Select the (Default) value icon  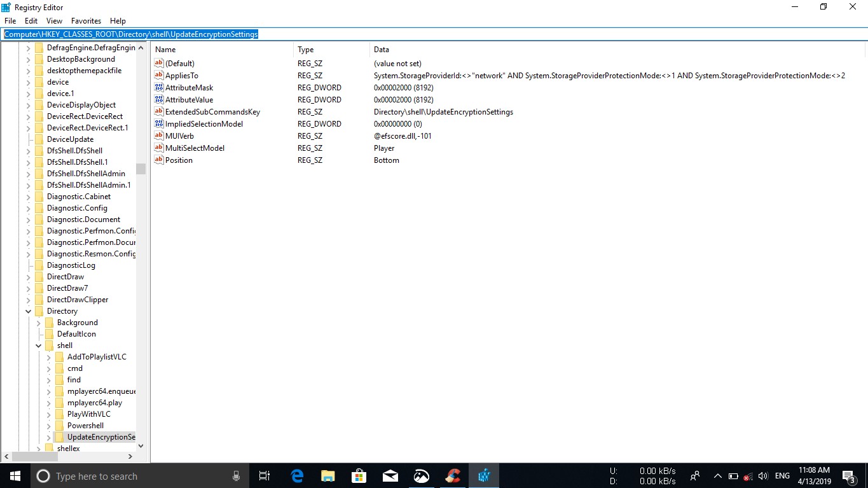159,63
